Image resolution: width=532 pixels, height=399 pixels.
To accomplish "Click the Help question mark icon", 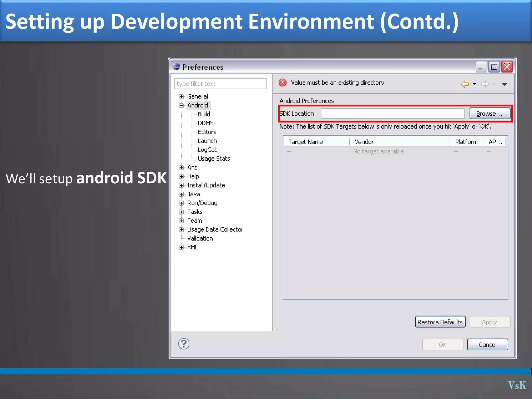I will coord(184,344).
